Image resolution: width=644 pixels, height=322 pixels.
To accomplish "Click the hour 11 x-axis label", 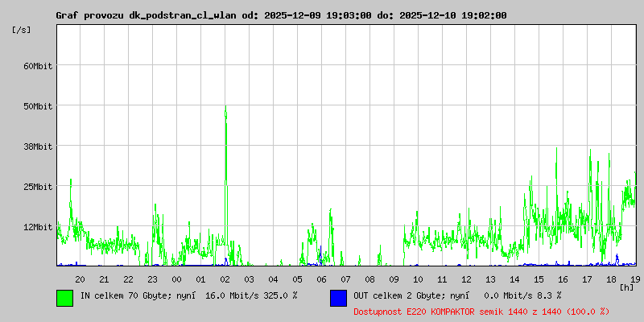I will click(442, 279).
